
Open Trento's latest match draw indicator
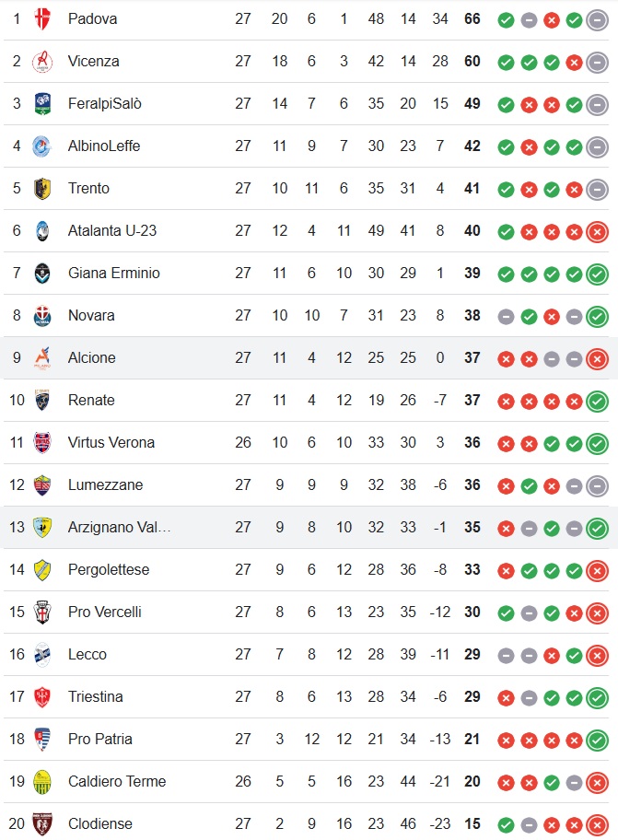tap(597, 189)
